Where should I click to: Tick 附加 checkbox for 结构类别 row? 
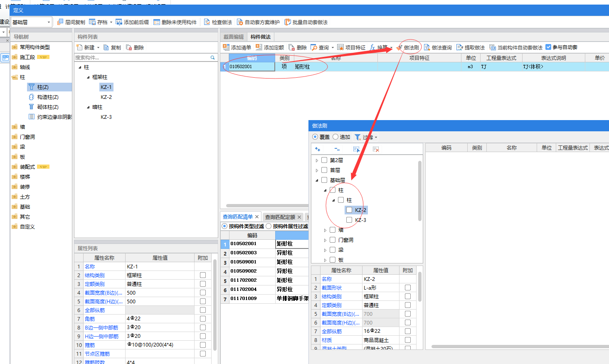pos(203,275)
